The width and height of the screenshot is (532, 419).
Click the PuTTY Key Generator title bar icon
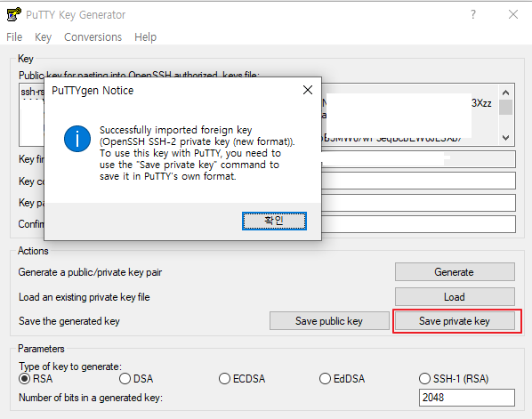(14, 14)
